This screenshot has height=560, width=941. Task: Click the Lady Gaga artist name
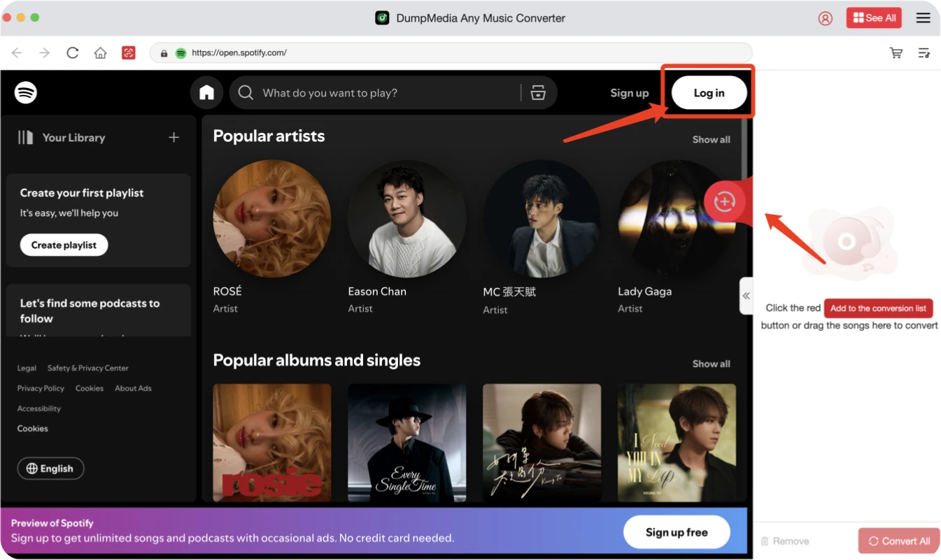click(x=645, y=292)
